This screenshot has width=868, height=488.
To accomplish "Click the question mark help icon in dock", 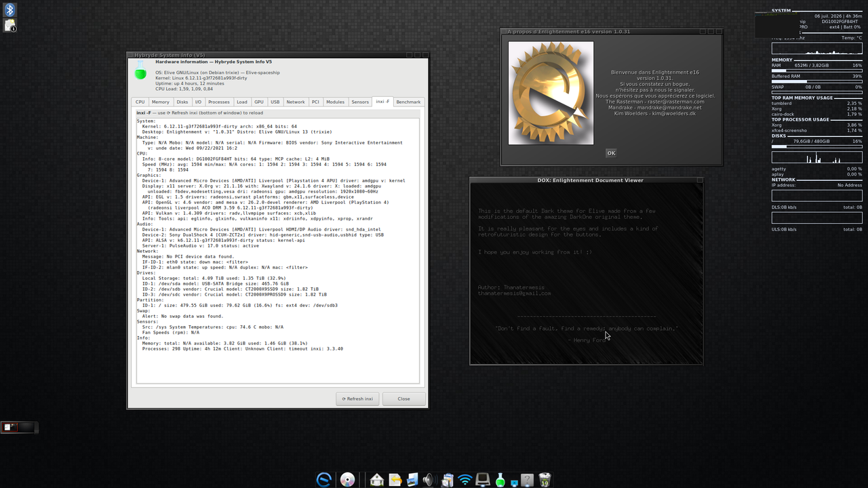I will [527, 480].
